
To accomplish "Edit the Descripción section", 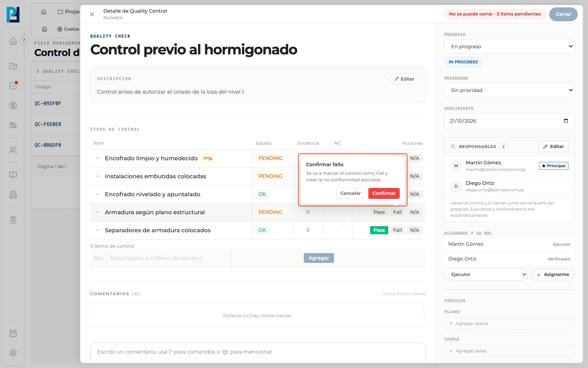I will pos(404,79).
